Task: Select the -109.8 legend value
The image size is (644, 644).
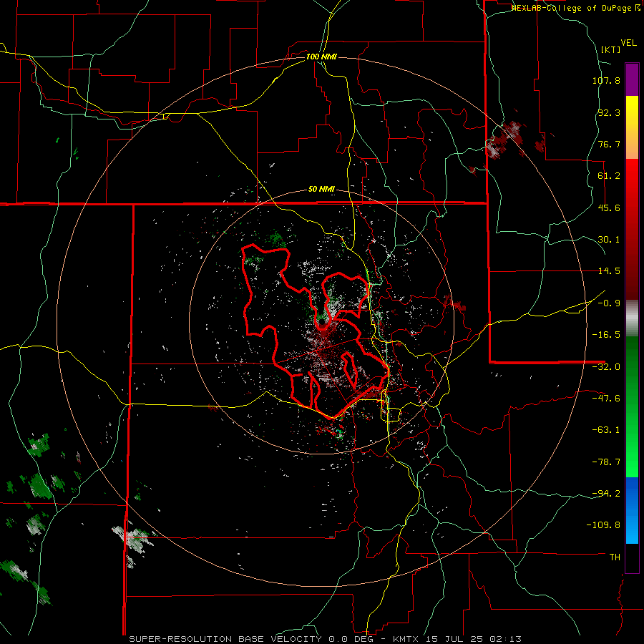Action: 603,525
